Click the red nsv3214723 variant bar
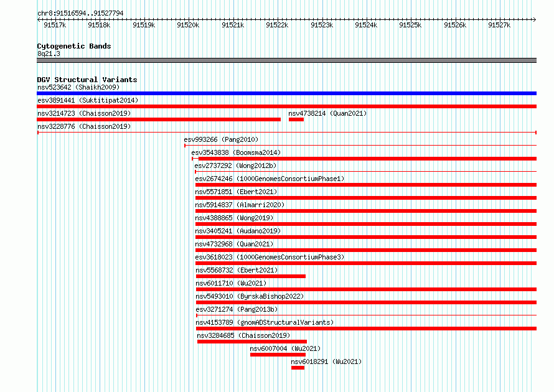The width and height of the screenshot is (554, 392). pos(159,119)
